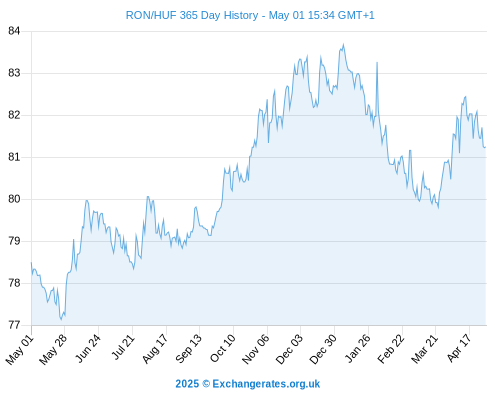Open the Exchangerates.org.uk copyright link
Image resolution: width=495 pixels, height=400 pixels.
[248, 384]
